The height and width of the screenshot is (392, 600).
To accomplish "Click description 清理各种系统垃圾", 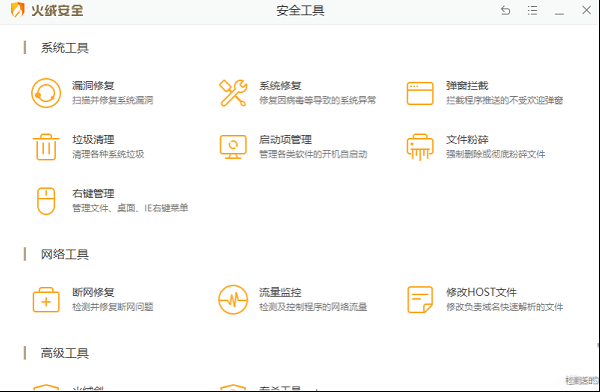I will 108,154.
